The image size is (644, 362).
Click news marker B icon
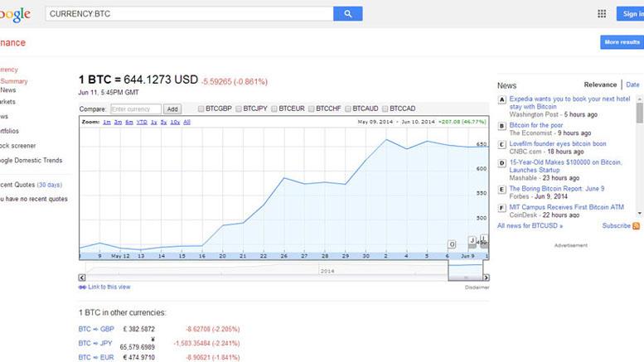501,126
